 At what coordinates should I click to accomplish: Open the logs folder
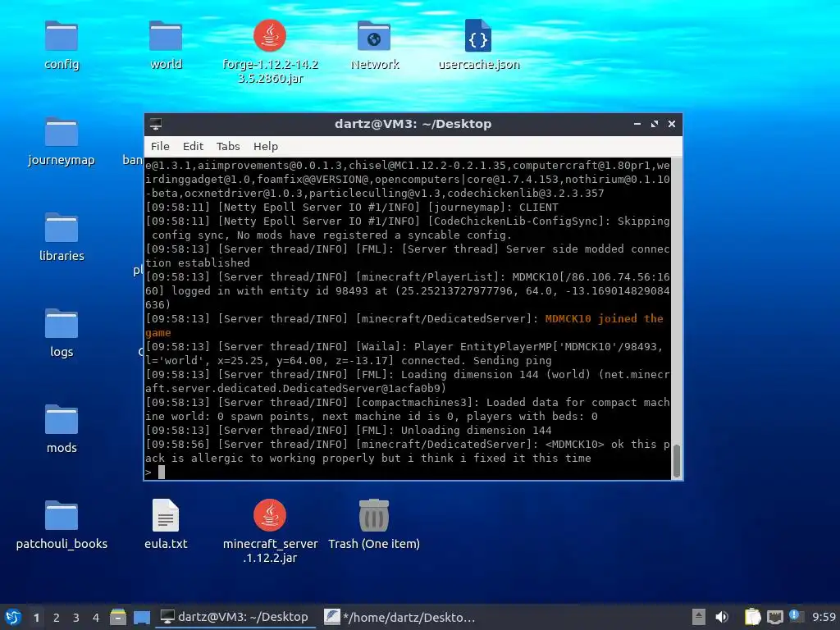click(x=61, y=324)
